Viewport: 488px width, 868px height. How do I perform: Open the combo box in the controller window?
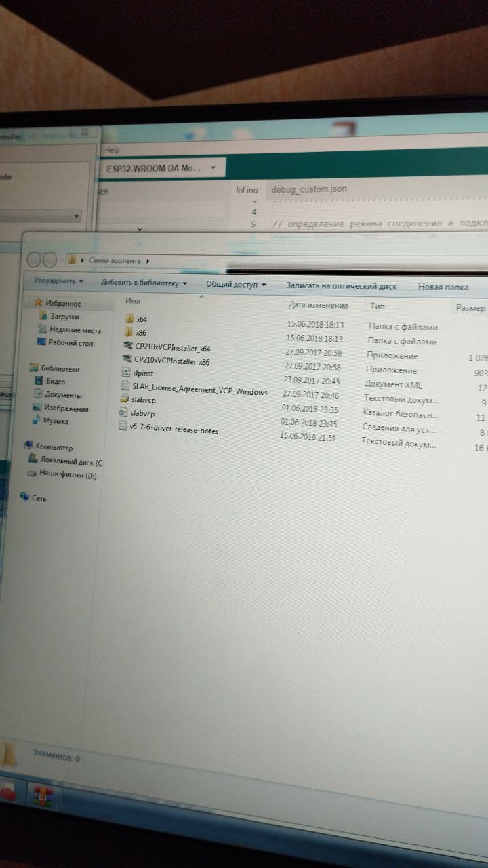[41, 217]
